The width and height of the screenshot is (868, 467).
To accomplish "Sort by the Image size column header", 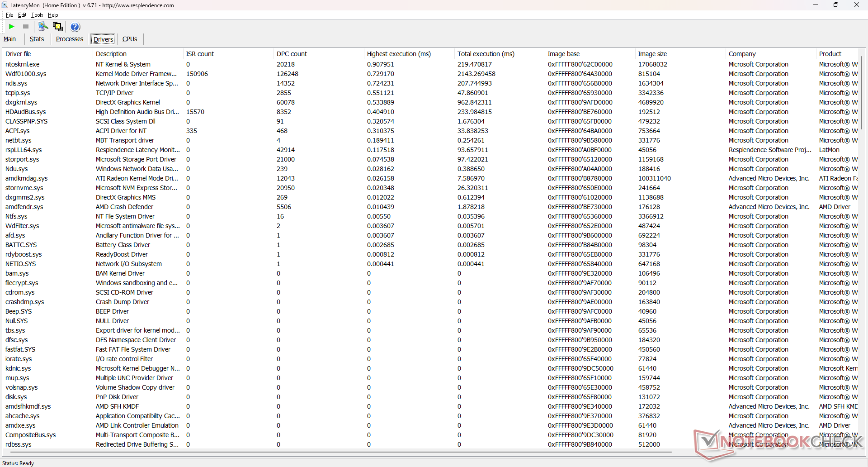I will pos(680,54).
